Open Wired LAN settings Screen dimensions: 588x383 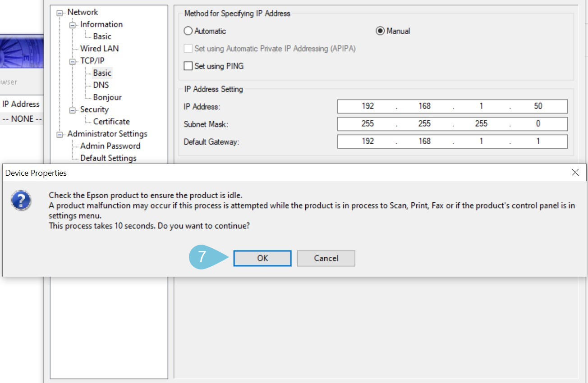click(100, 49)
